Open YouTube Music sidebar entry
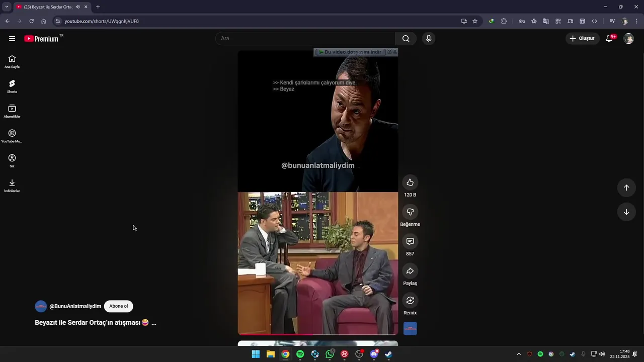The width and height of the screenshot is (644, 362). [12, 136]
